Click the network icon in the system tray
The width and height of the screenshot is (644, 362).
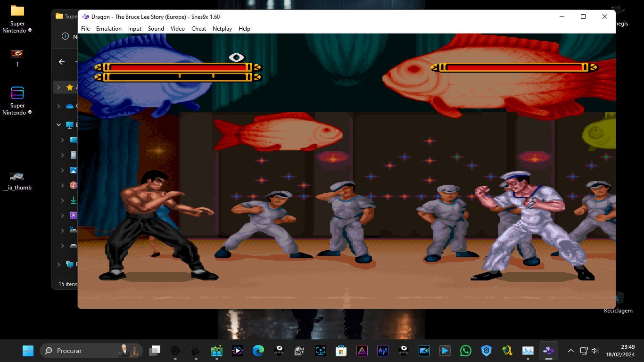pos(583,351)
